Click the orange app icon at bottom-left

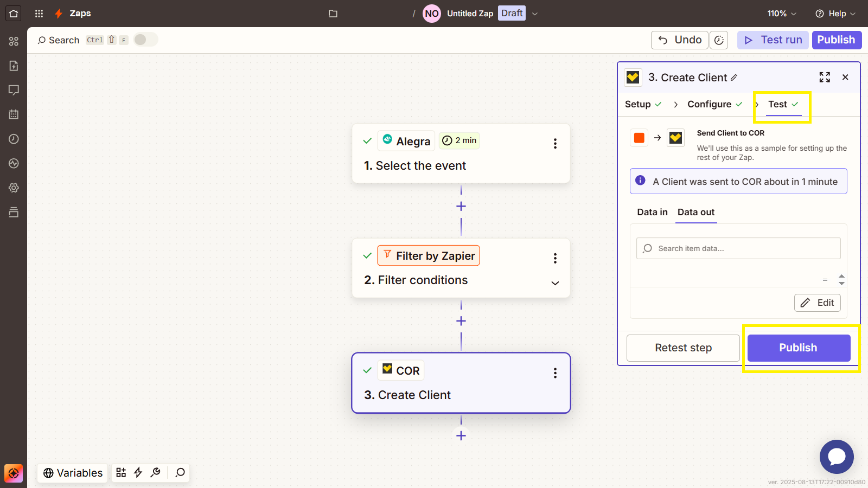point(14,473)
